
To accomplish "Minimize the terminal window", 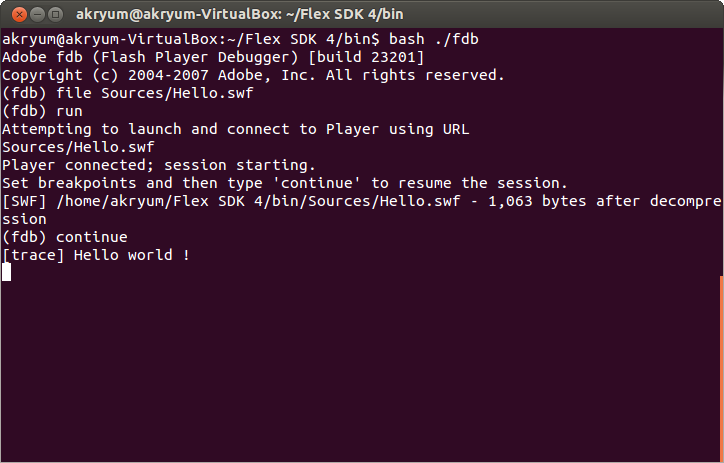I will [x=32, y=14].
